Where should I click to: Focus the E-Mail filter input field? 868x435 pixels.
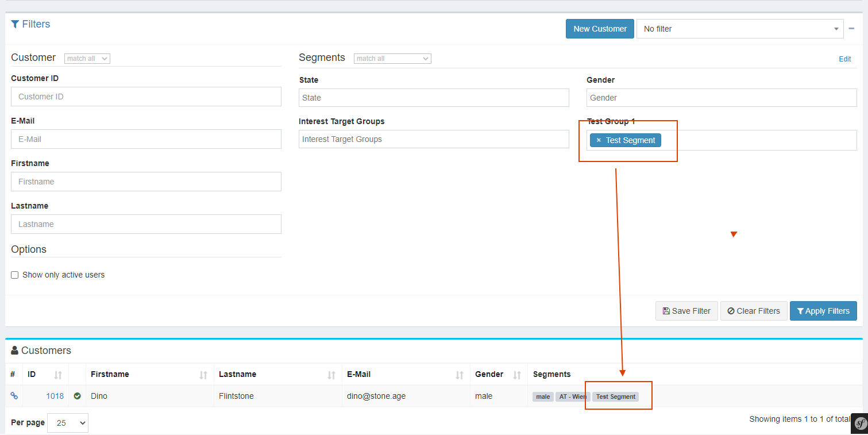146,139
